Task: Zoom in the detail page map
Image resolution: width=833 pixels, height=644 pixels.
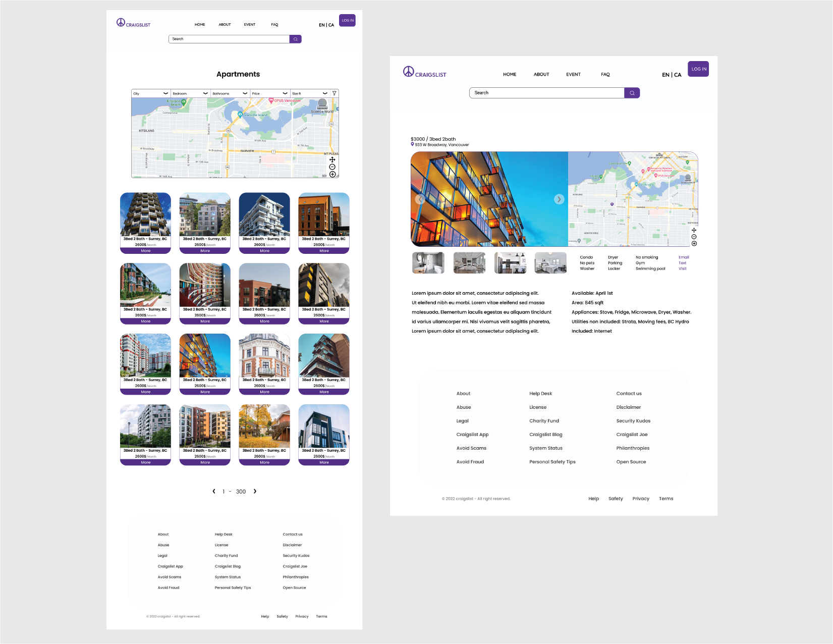Action: (x=694, y=243)
